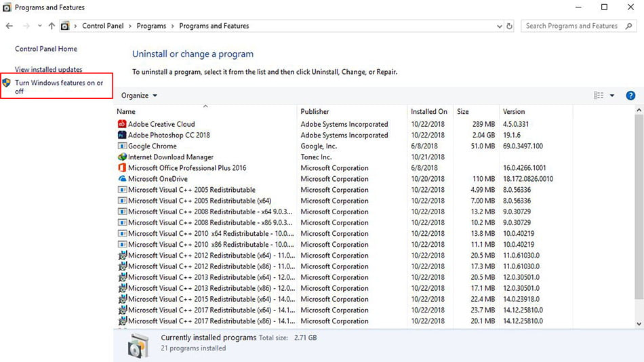
Task: Open the Organize dropdown menu
Action: [139, 96]
